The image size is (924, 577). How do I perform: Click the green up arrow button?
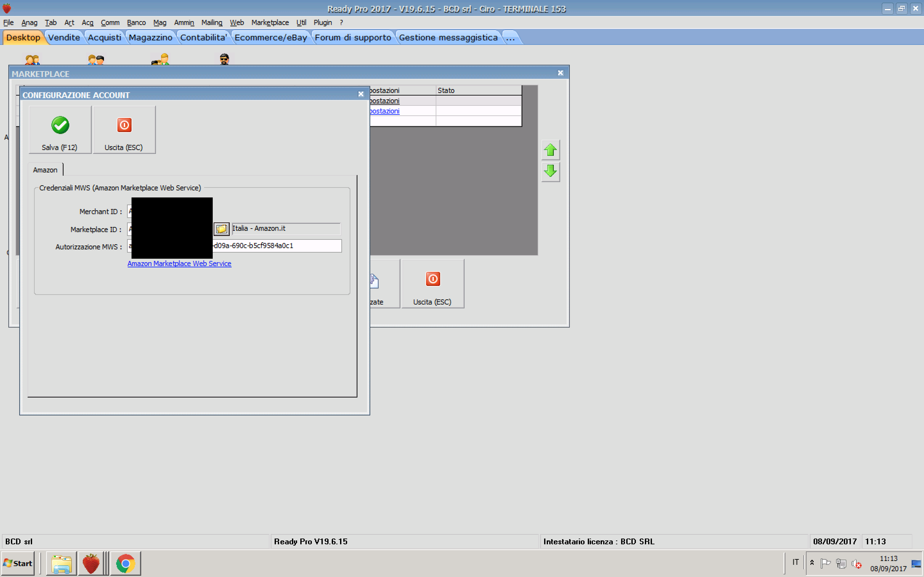550,150
